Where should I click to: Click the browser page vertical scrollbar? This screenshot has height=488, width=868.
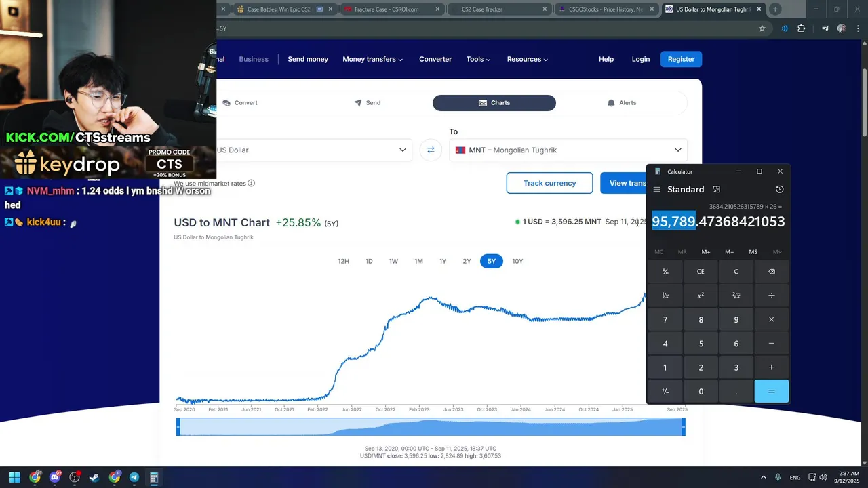coord(864,102)
